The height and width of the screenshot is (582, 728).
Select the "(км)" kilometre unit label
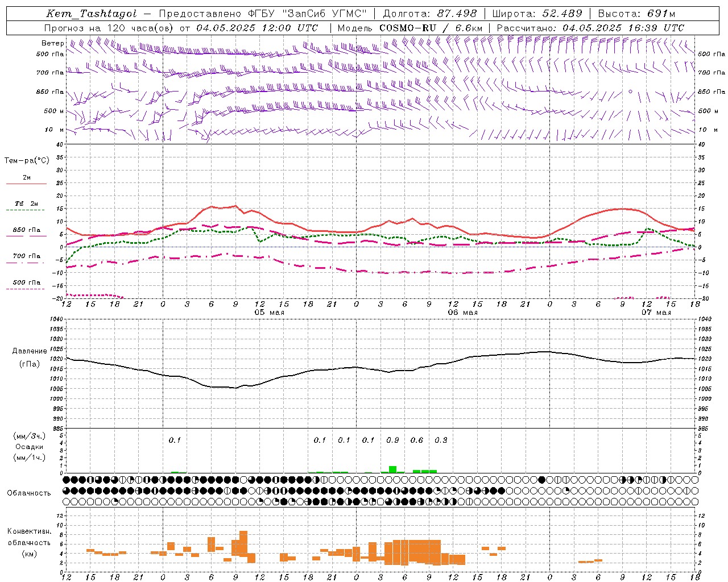tap(30, 553)
